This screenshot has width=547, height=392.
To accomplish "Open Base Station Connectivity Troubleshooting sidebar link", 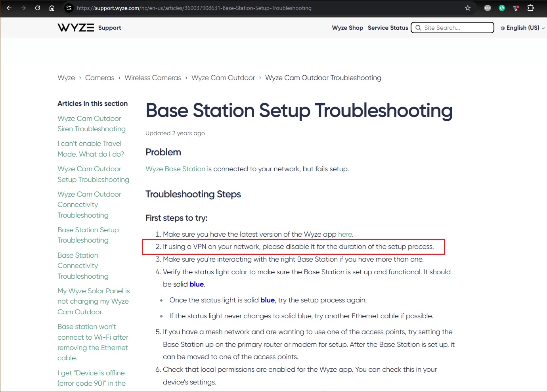I will click(x=83, y=266).
